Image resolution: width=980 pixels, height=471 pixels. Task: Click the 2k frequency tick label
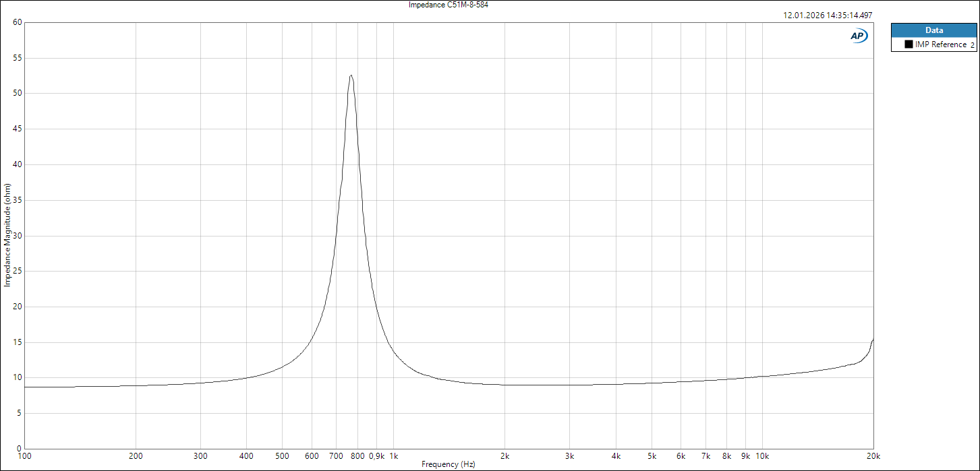click(x=505, y=456)
